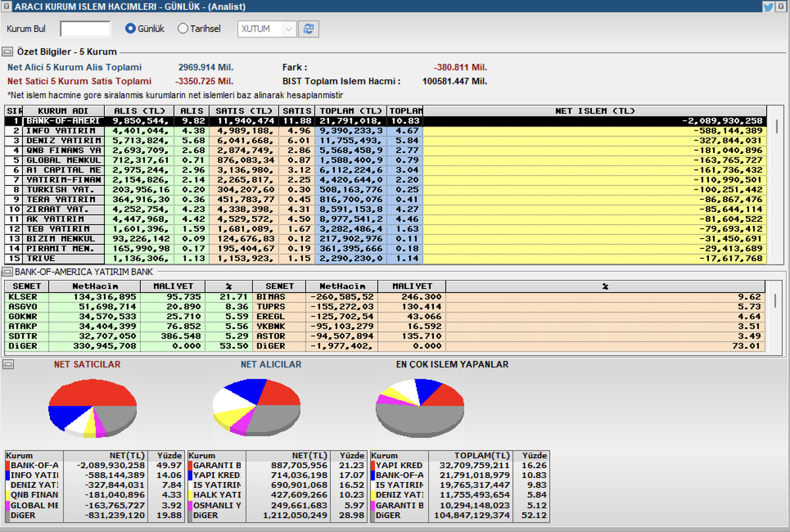Click the red GARANTI B swatch in Net Alicilar

(x=191, y=465)
